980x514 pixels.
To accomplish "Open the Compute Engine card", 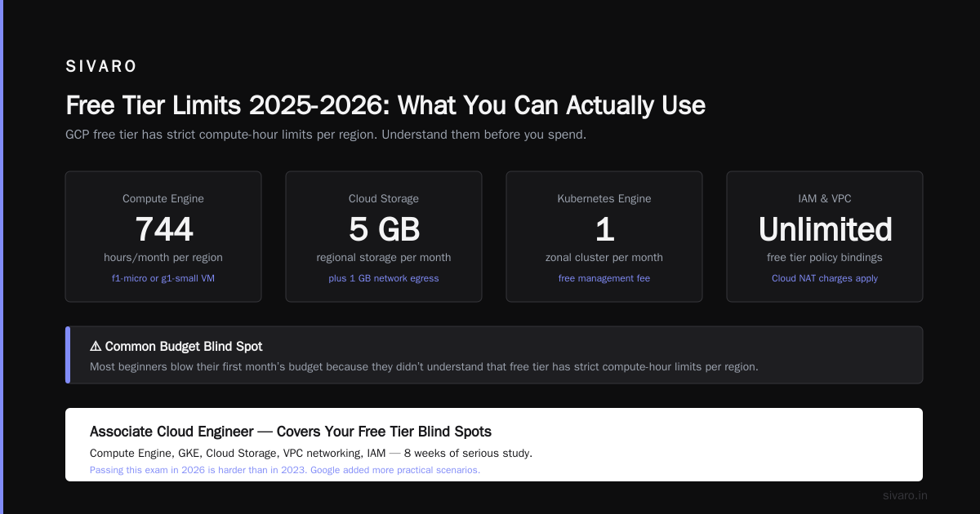I will pos(163,237).
